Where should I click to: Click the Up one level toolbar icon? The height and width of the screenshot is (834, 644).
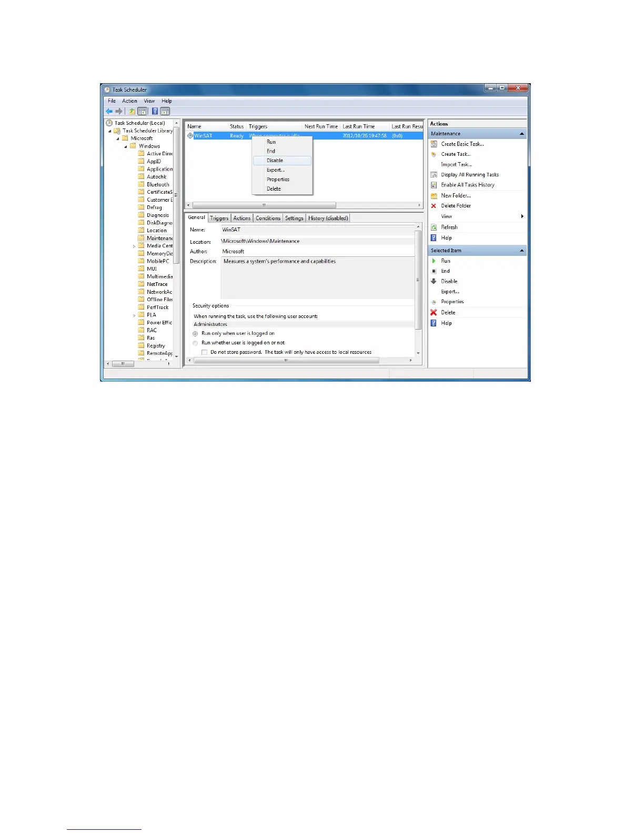132,111
